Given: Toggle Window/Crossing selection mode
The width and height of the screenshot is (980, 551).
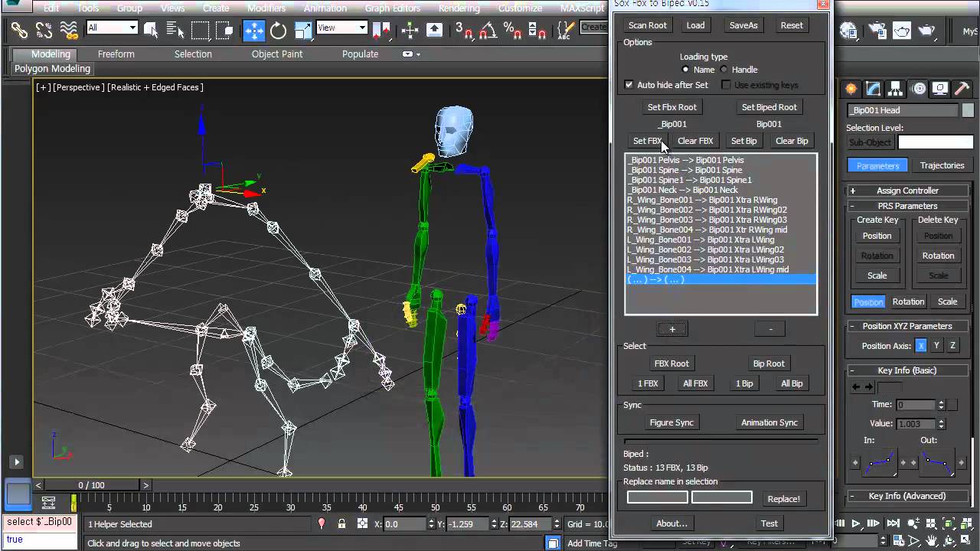Looking at the screenshot, I should [x=224, y=31].
